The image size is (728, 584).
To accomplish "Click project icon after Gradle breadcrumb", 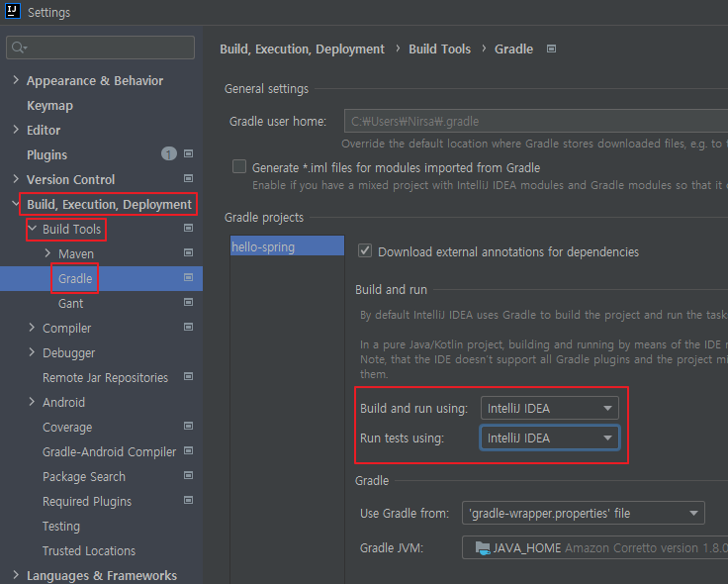I will coord(551,49).
